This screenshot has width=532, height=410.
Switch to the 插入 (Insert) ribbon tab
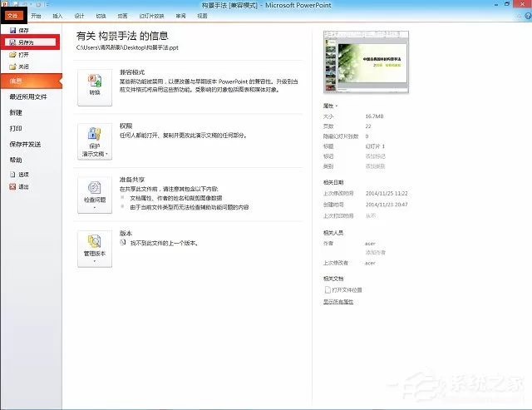click(57, 16)
